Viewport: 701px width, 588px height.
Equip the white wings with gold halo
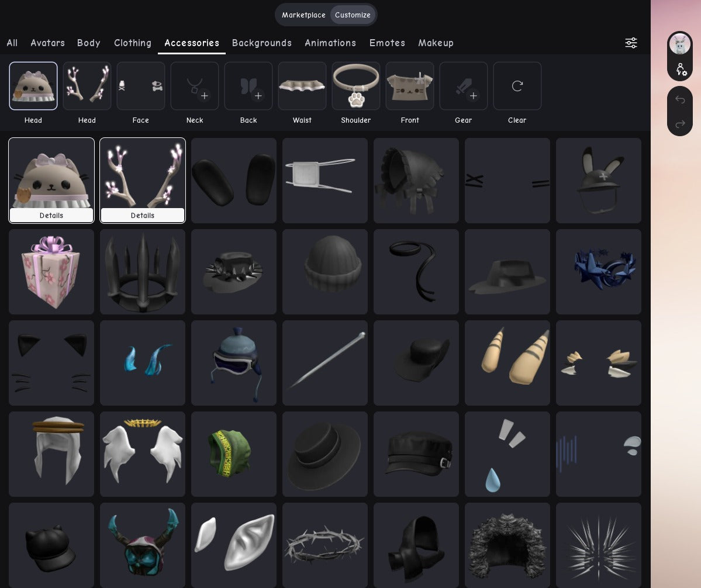pos(143,454)
